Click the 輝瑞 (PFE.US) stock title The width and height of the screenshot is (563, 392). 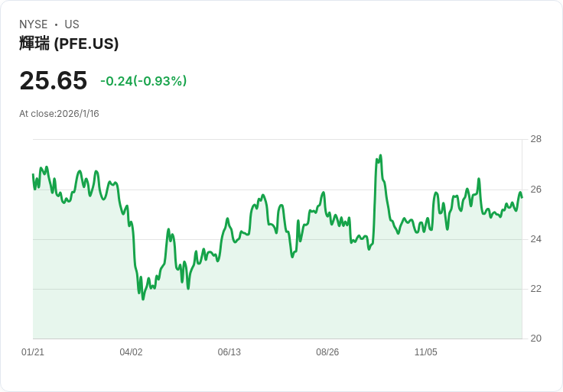69,44
